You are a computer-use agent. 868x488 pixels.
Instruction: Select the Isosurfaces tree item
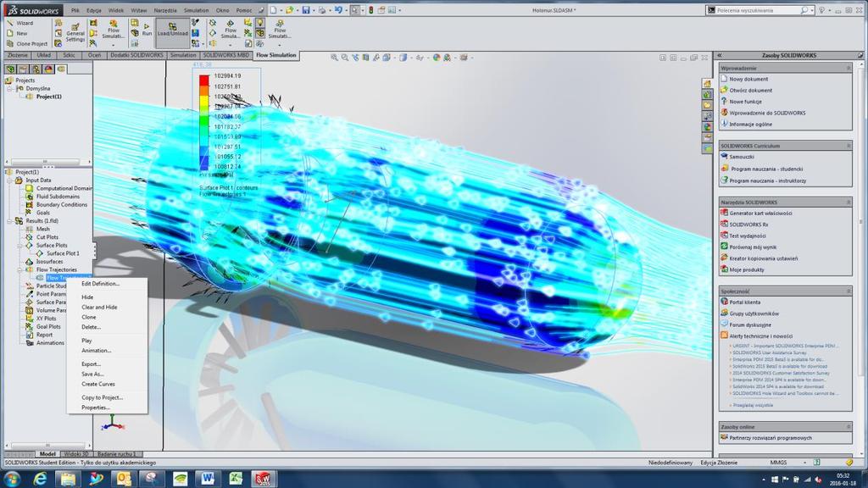49,262
